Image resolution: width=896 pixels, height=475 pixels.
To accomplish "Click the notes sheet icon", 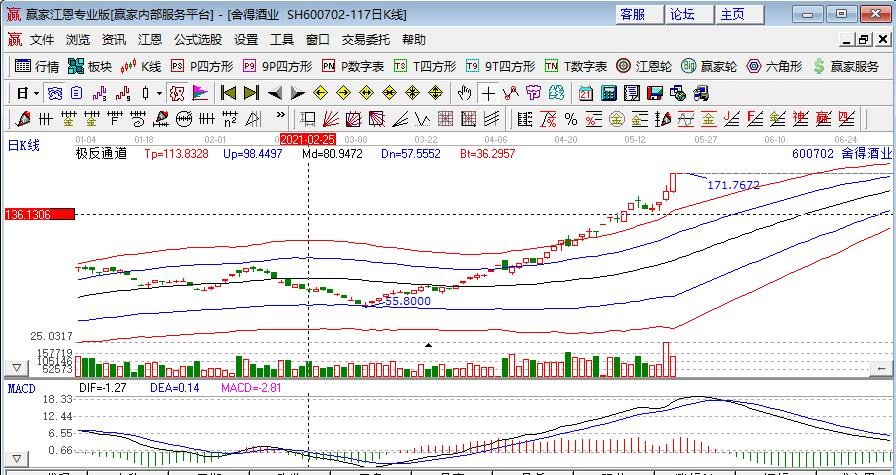I will coord(632,93).
